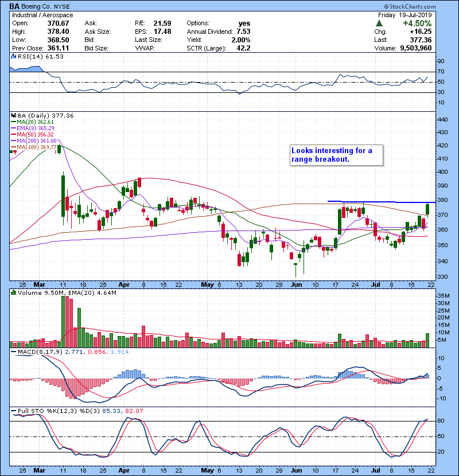Click the BA (Daily) candlestick legend icon

tap(13, 115)
